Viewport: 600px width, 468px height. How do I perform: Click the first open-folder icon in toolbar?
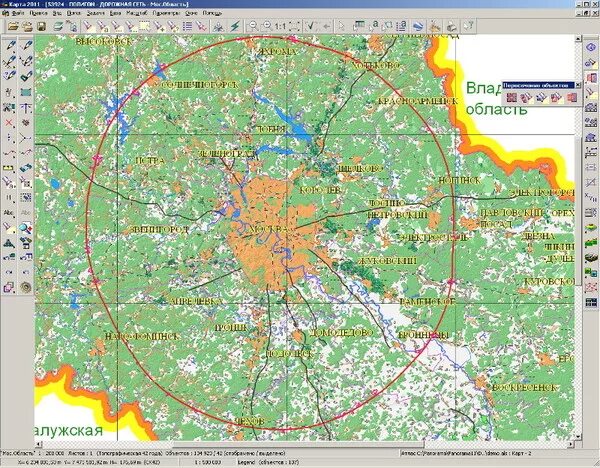tap(13, 26)
